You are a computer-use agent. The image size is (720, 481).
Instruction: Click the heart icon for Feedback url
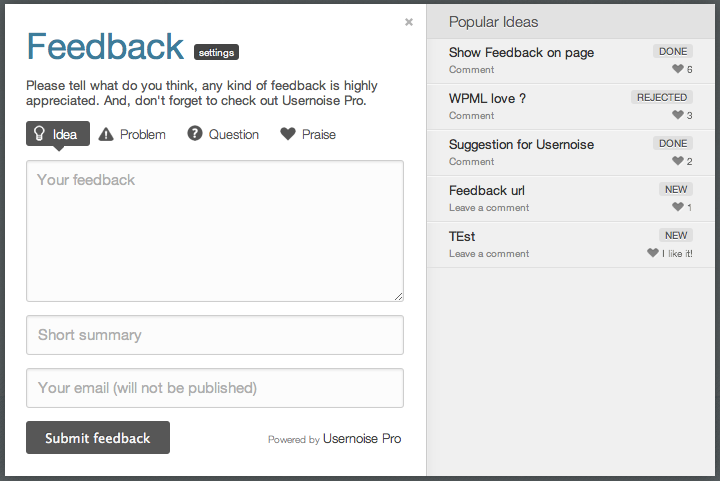tap(678, 207)
